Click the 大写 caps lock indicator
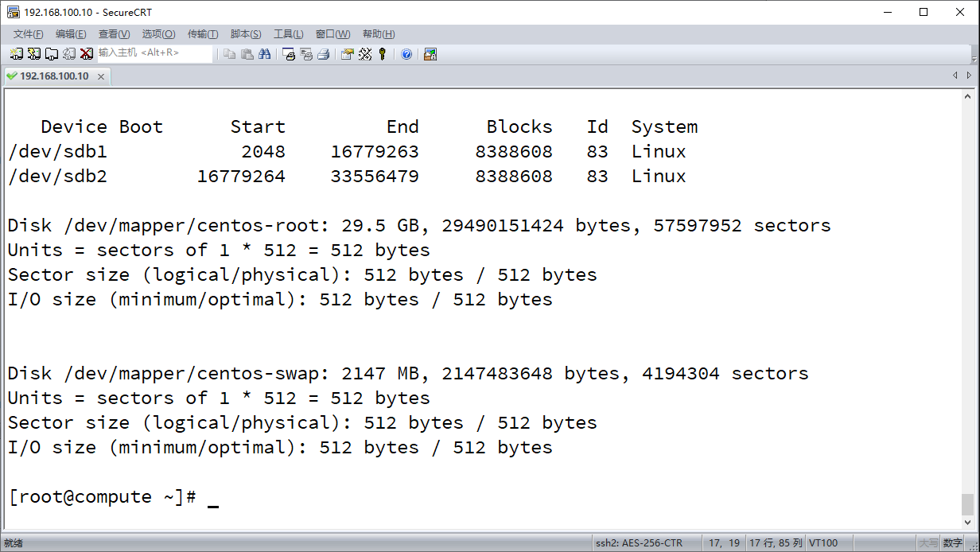 click(x=928, y=543)
